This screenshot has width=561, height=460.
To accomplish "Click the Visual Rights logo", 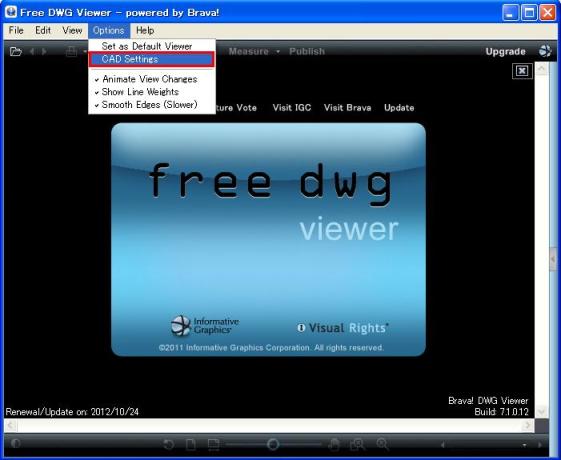I will point(343,328).
